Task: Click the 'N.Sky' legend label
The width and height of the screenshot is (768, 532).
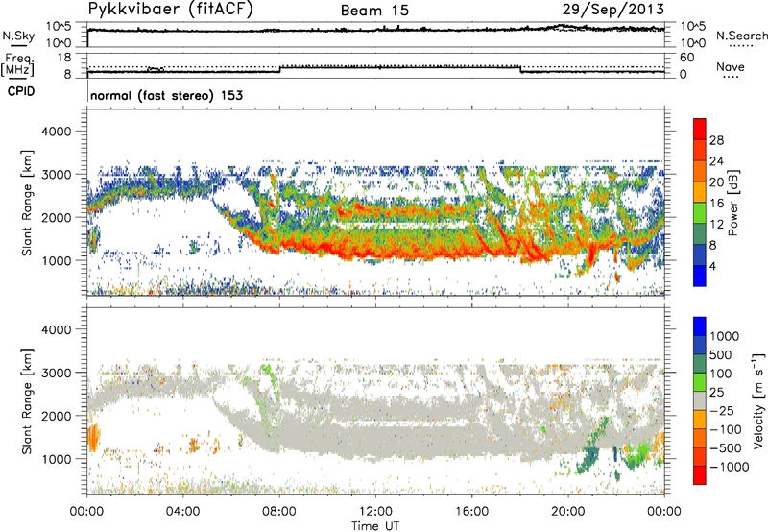Action: (18, 36)
